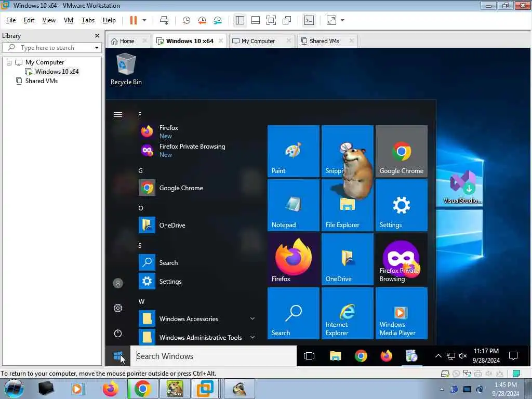This screenshot has width=532, height=399.
Task: Click the stretch guest display toolbar icon
Action: [x=331, y=20]
